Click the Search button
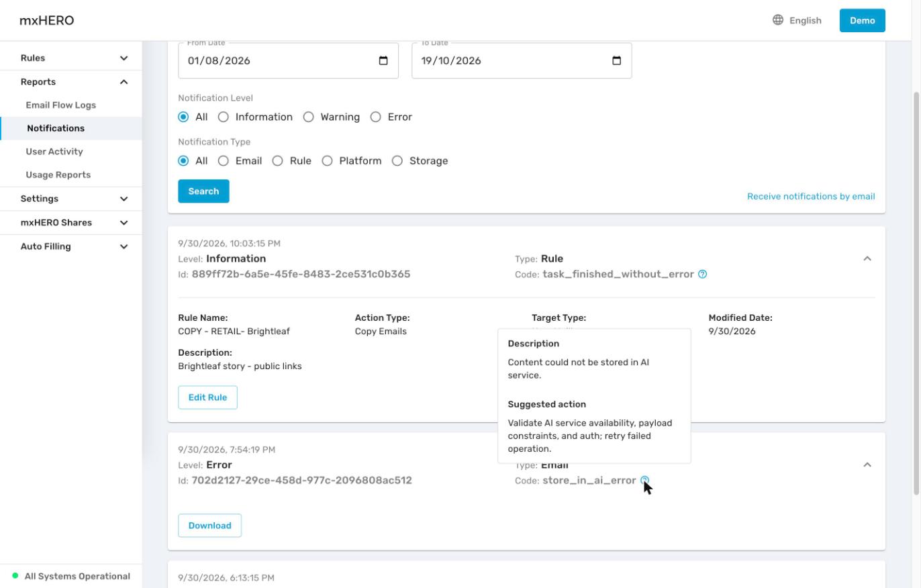This screenshot has height=588, width=921. pos(203,191)
